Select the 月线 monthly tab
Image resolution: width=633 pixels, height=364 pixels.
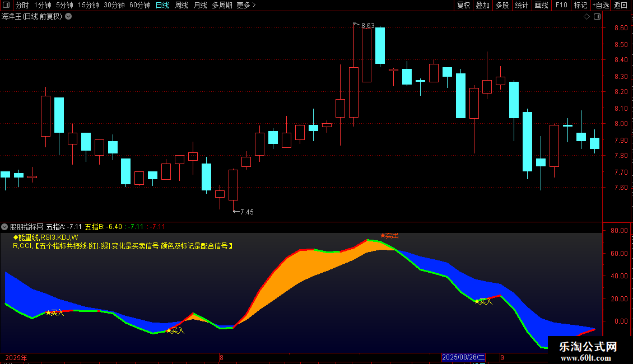tap(200, 5)
